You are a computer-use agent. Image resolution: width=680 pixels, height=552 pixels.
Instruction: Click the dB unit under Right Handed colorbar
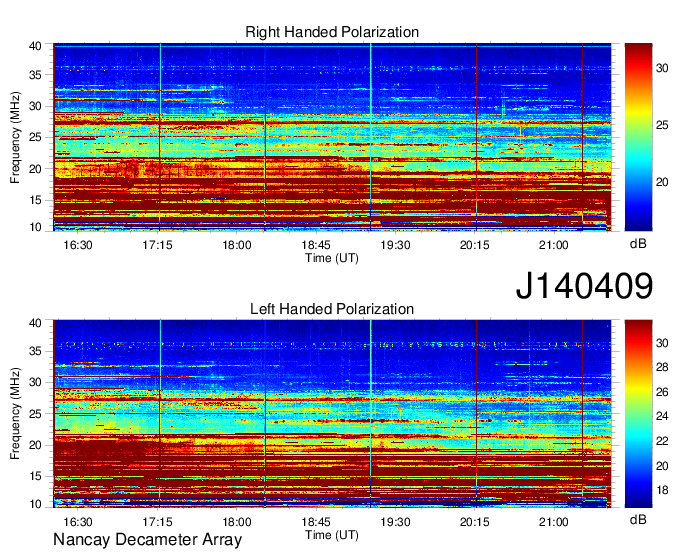(x=638, y=244)
